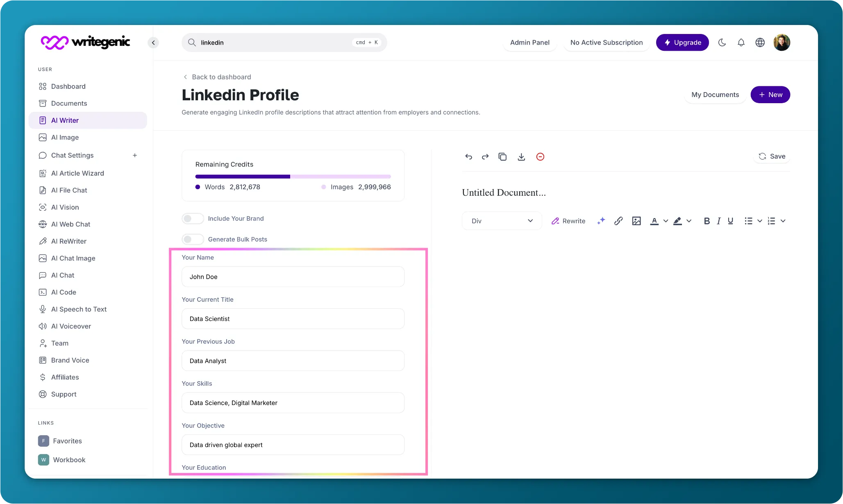843x504 pixels.
Task: Click the bullet list icon
Action: tap(748, 221)
